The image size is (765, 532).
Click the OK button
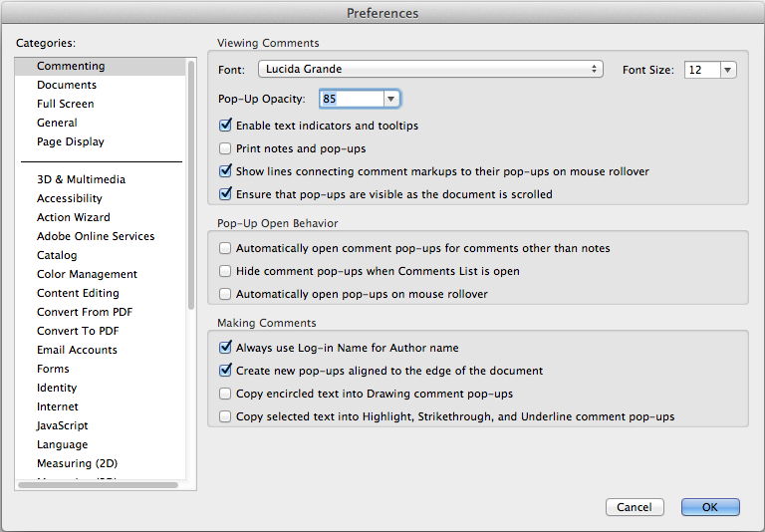[710, 507]
